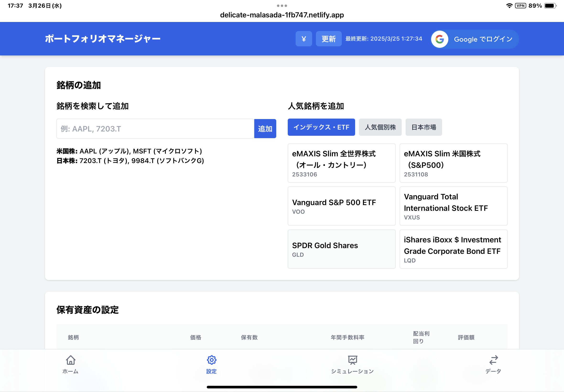Click the 年間手数料率 column header
564x392 pixels.
coord(347,338)
